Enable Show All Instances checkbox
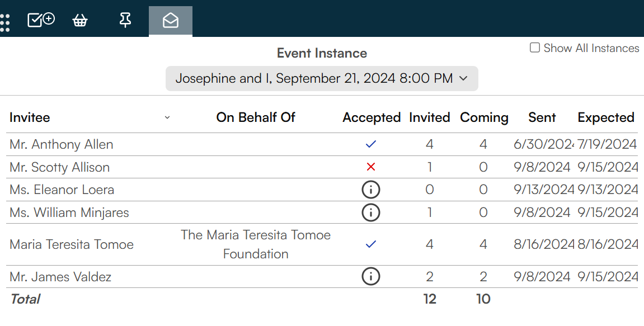This screenshot has height=326, width=644. coord(535,48)
